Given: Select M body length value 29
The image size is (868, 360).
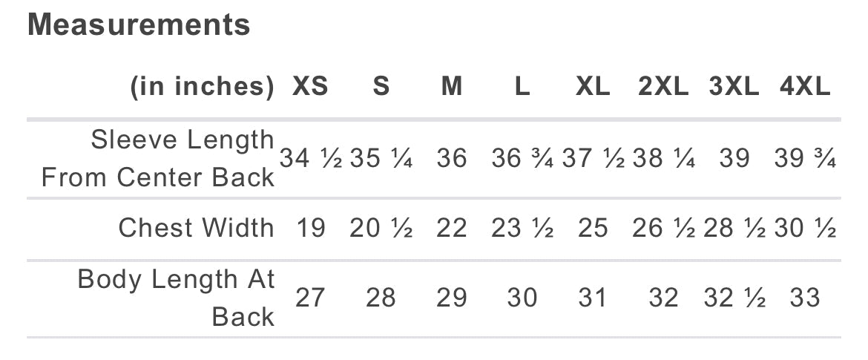Looking at the screenshot, I should point(452,298).
